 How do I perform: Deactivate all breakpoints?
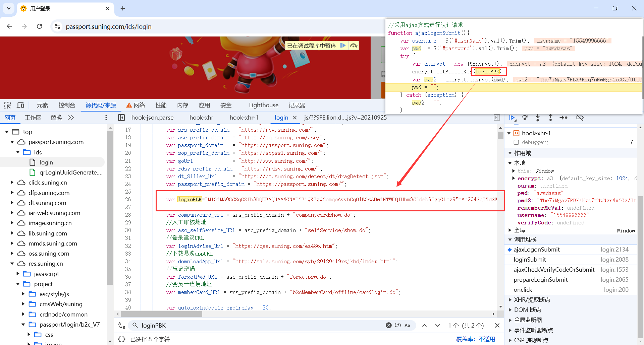(580, 118)
